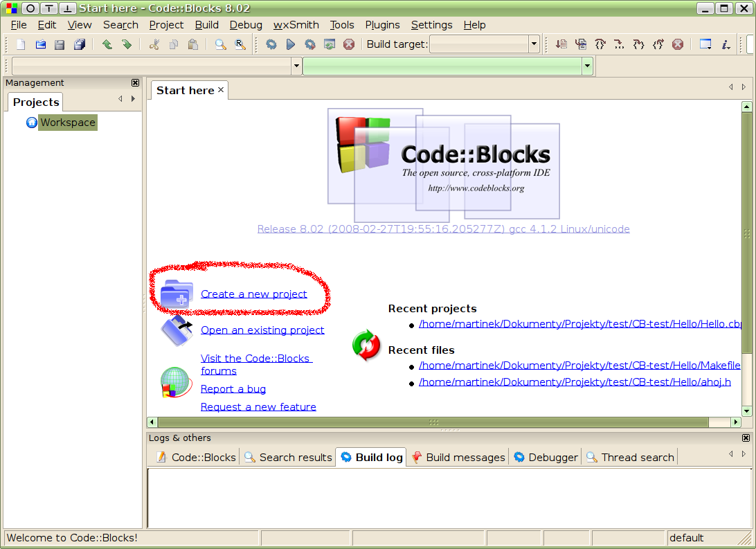Click the Copy toolbar icon

[x=174, y=44]
